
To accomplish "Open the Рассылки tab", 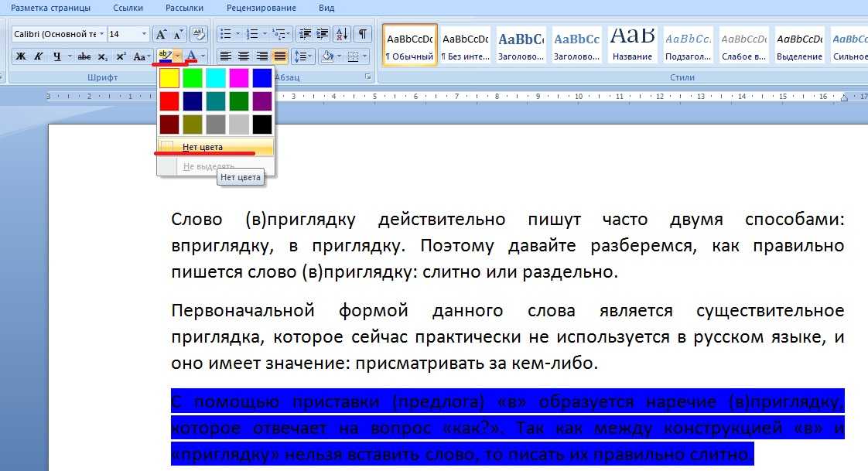I will (x=184, y=9).
